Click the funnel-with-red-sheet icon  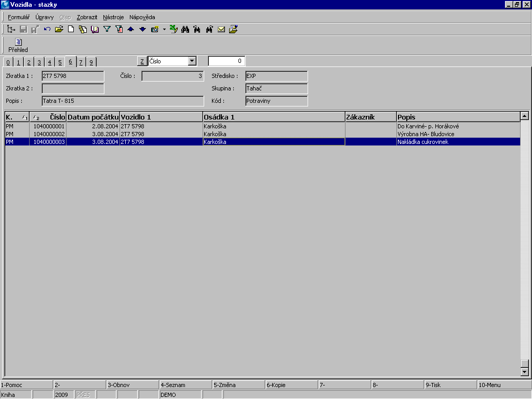pos(119,30)
